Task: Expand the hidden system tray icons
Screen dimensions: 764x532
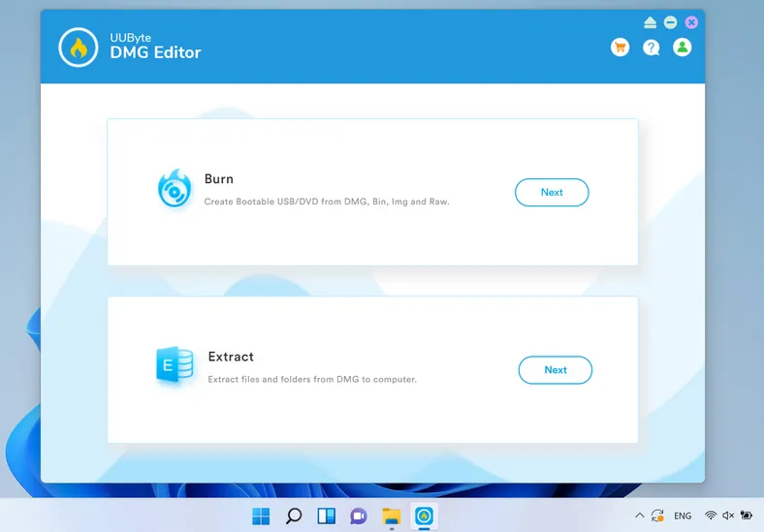Action: pyautogui.click(x=640, y=516)
